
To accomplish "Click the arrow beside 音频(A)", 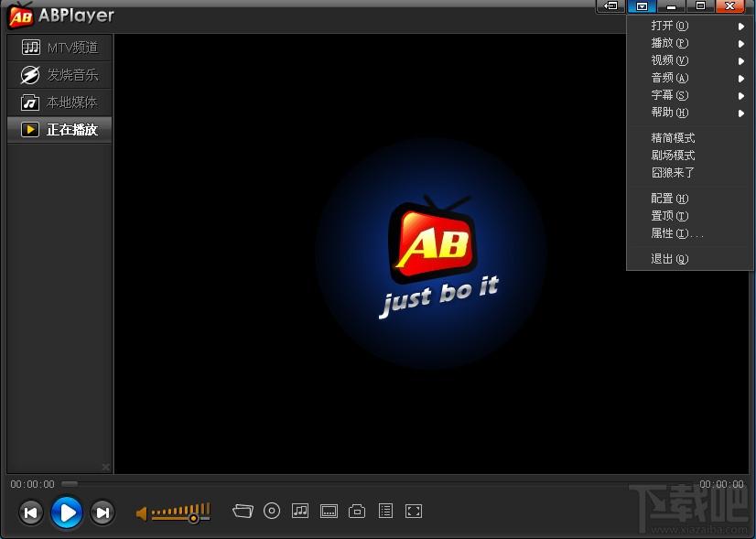I will [741, 79].
